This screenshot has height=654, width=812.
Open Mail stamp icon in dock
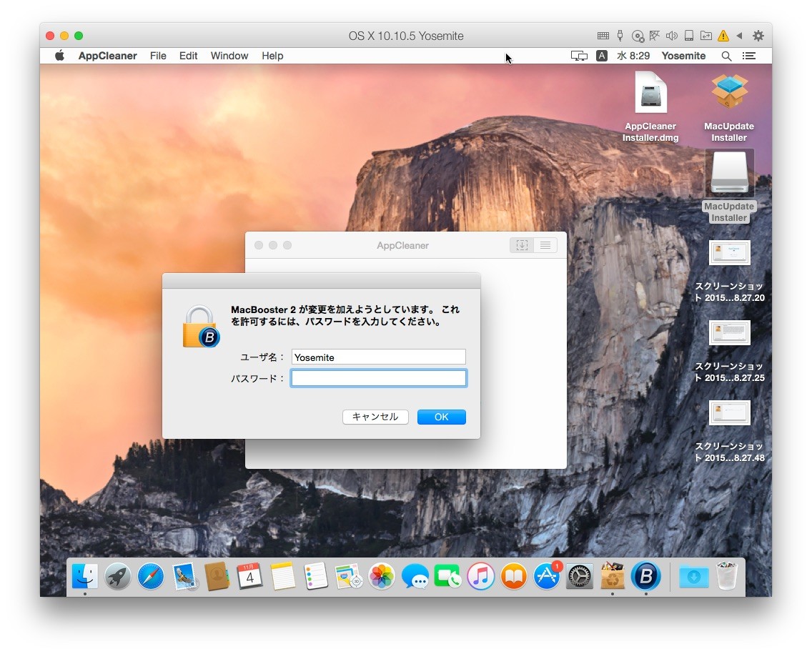[x=184, y=576]
